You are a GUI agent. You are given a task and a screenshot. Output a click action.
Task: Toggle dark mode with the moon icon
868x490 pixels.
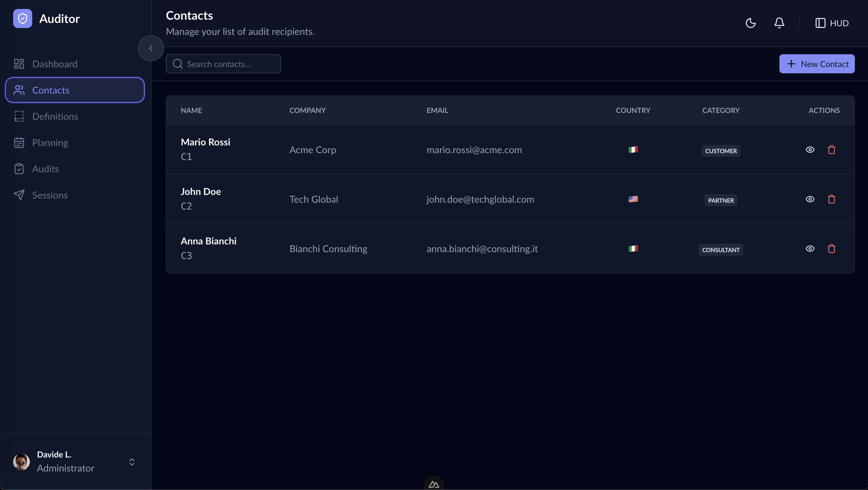(750, 23)
